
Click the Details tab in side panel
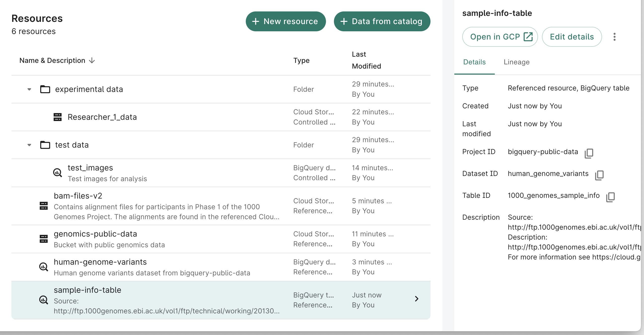(x=474, y=62)
